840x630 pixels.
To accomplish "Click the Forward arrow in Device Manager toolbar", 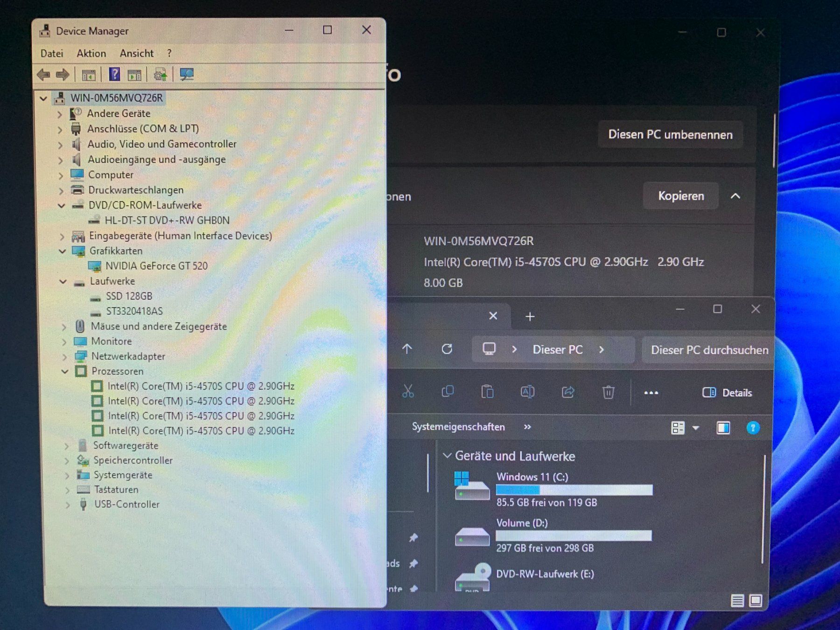I will [x=63, y=75].
